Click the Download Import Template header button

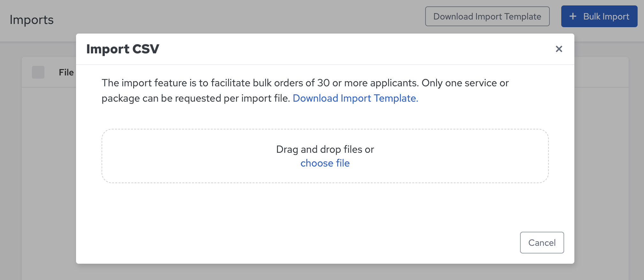tap(487, 16)
